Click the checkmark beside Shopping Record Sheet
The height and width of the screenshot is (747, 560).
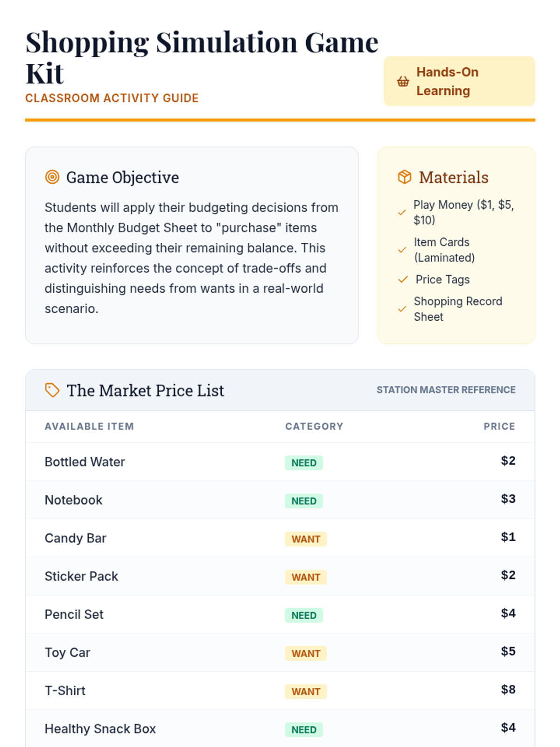[x=402, y=309]
